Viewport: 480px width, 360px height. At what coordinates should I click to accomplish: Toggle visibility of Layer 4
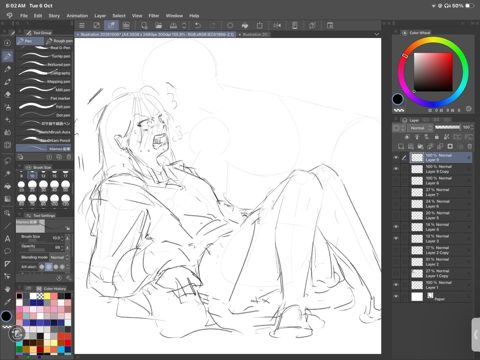click(396, 227)
